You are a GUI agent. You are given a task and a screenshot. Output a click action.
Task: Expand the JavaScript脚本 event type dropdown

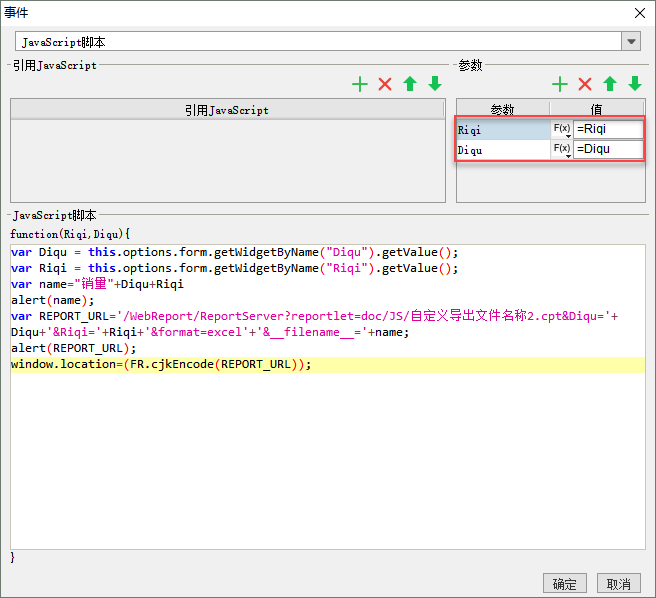click(x=631, y=41)
